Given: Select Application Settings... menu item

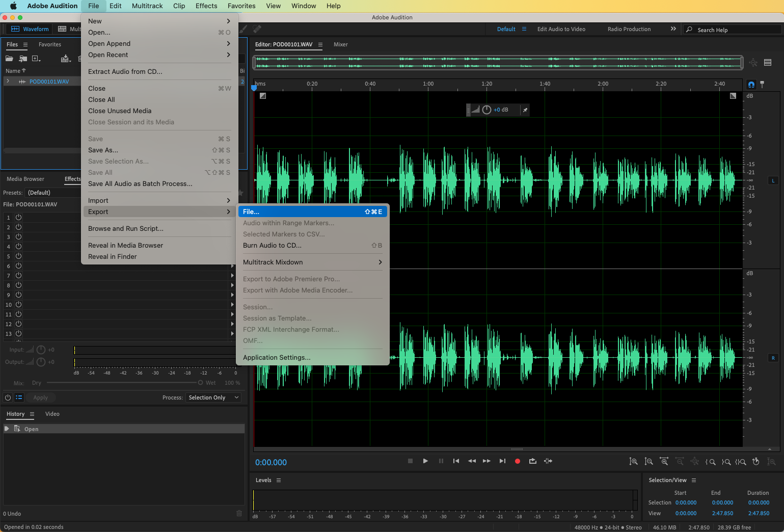Looking at the screenshot, I should coord(312,357).
